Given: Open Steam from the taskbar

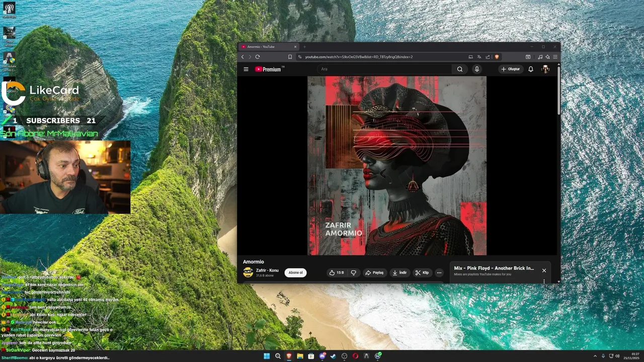Looking at the screenshot, I should (333, 356).
